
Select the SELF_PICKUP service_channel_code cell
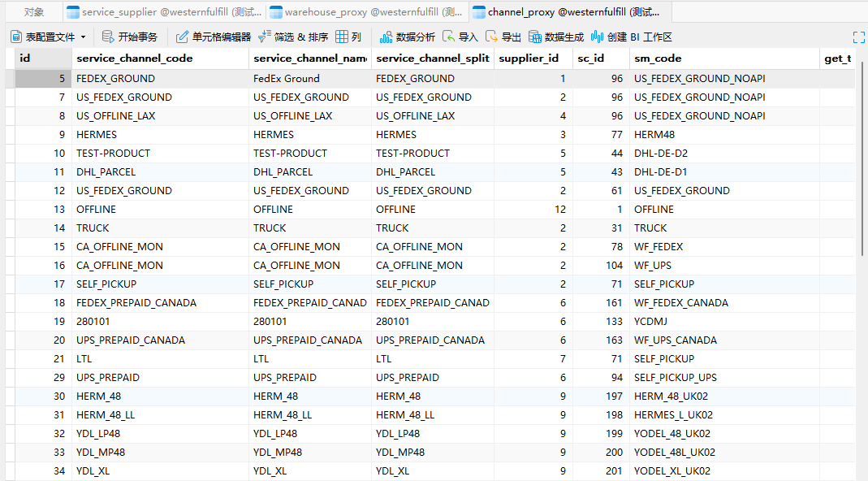160,284
